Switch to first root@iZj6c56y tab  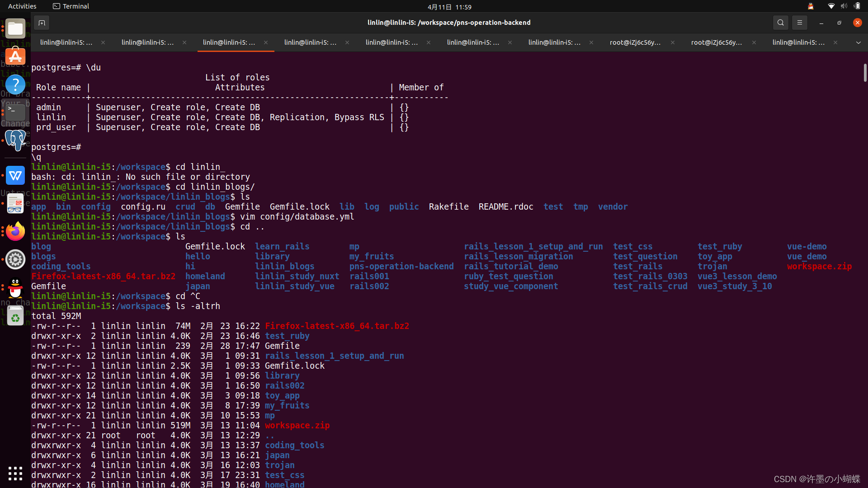tap(635, 42)
